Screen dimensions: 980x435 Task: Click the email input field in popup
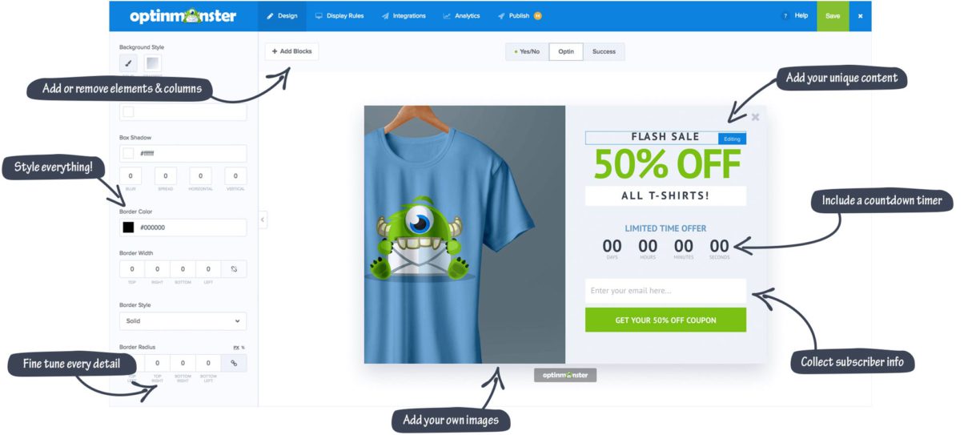(665, 291)
